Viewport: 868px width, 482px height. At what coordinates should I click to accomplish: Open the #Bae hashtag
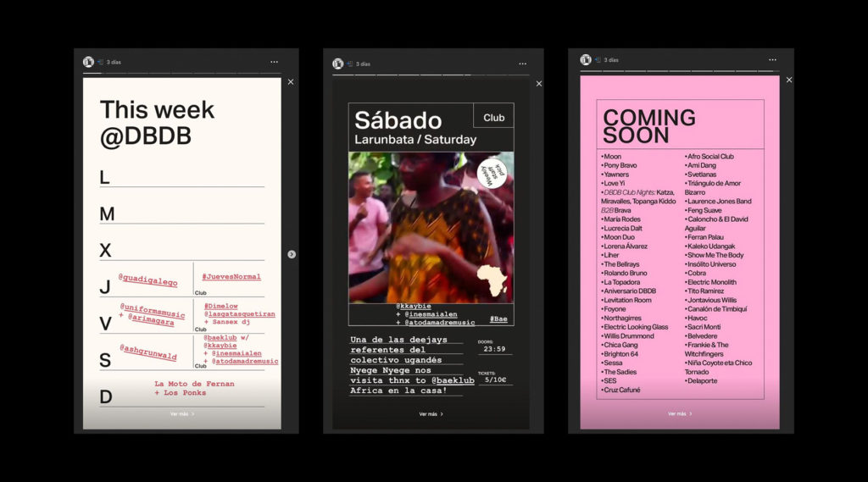pyautogui.click(x=498, y=319)
